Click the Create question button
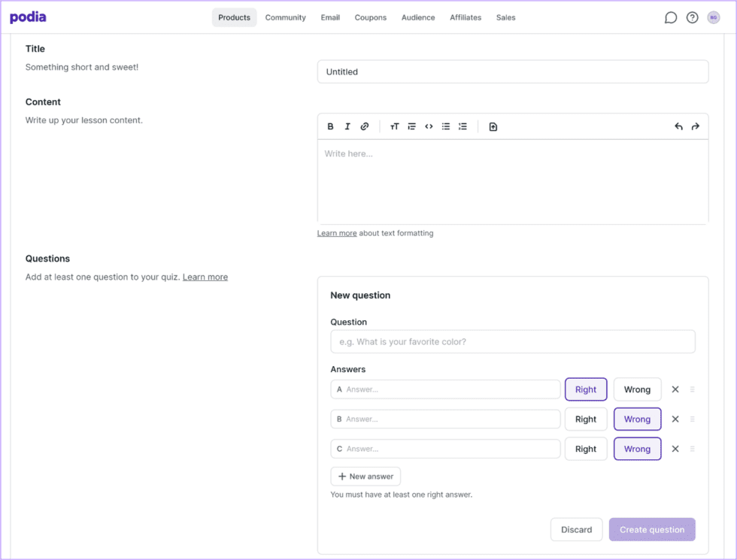 [652, 529]
